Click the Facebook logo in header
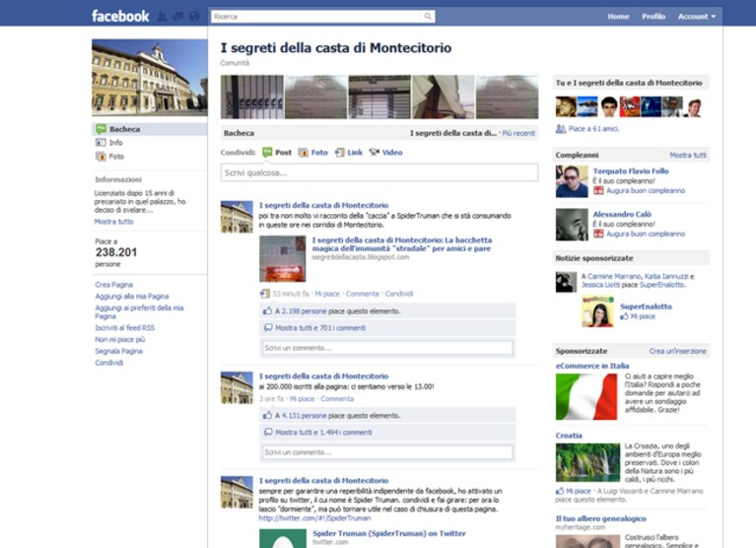This screenshot has height=548, width=756. click(120, 16)
